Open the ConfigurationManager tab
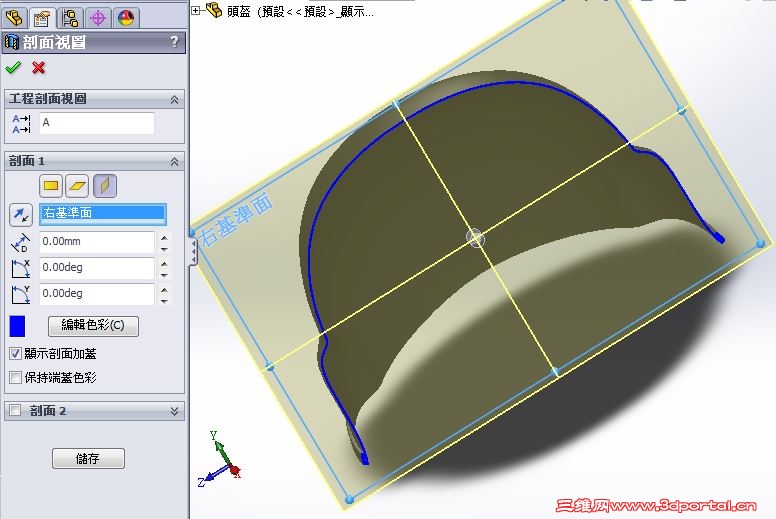The width and height of the screenshot is (776, 519). click(x=70, y=18)
